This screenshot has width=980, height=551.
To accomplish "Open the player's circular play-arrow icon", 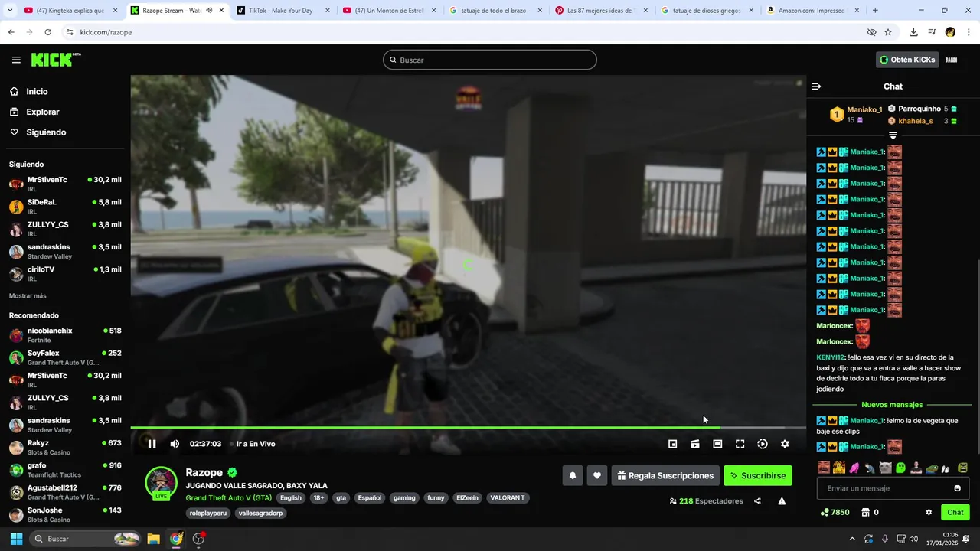I will click(x=763, y=444).
